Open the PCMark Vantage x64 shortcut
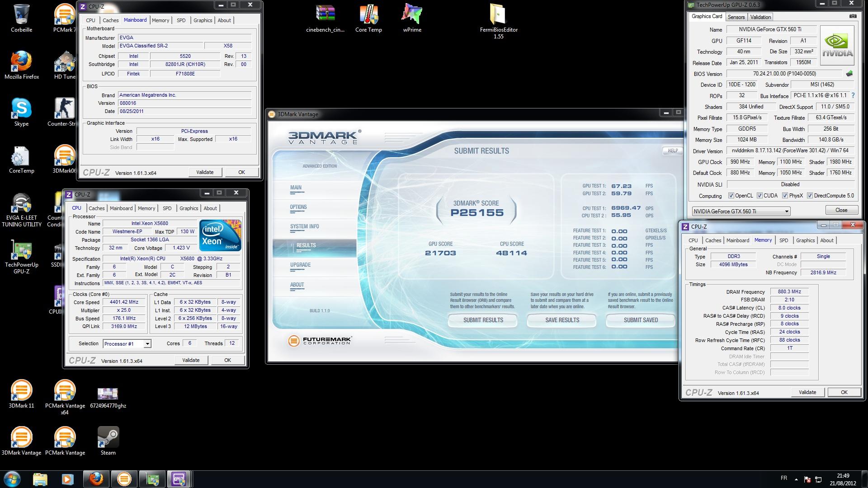The width and height of the screenshot is (868, 488). click(65, 397)
